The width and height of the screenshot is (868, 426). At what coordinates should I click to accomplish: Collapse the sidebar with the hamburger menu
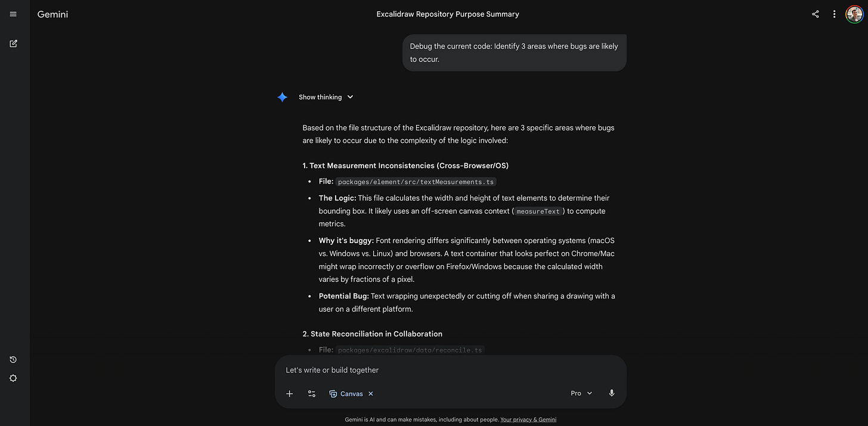click(13, 14)
